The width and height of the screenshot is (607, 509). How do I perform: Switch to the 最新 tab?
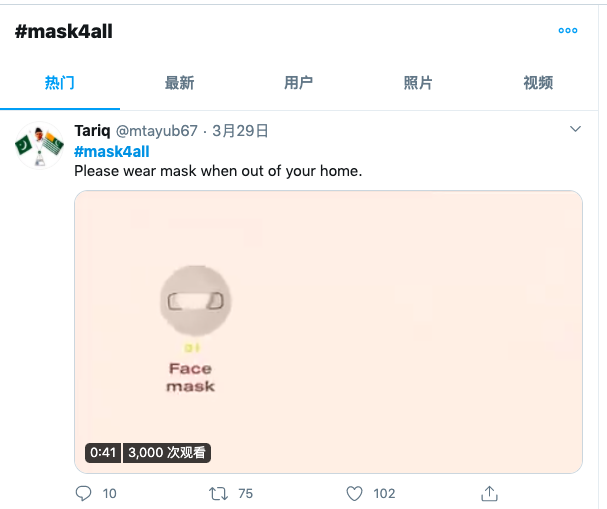tap(179, 83)
